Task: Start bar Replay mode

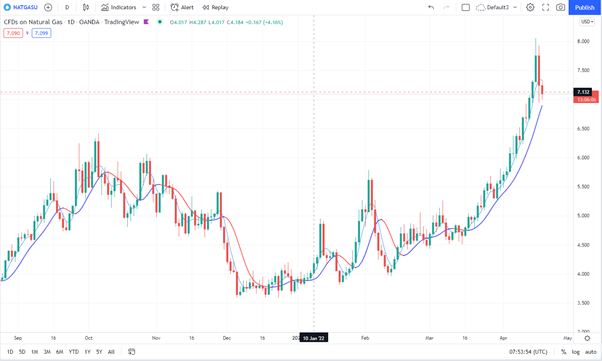Action: point(215,7)
